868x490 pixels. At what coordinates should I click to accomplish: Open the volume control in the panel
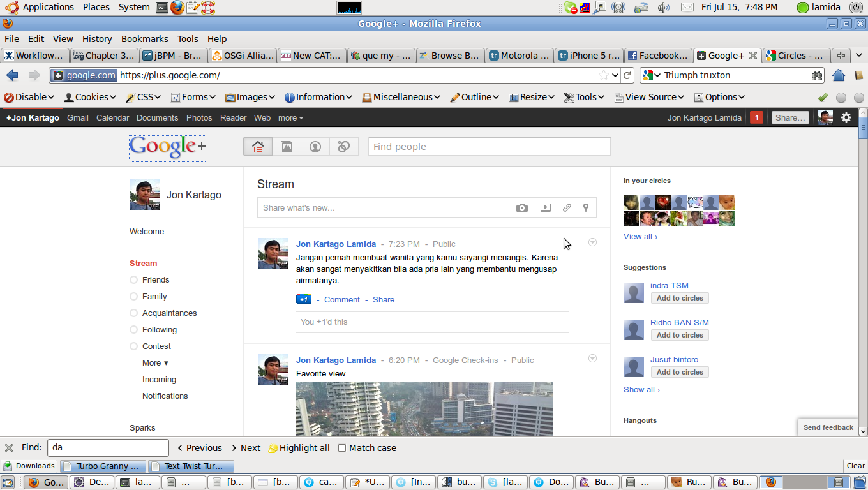click(664, 8)
